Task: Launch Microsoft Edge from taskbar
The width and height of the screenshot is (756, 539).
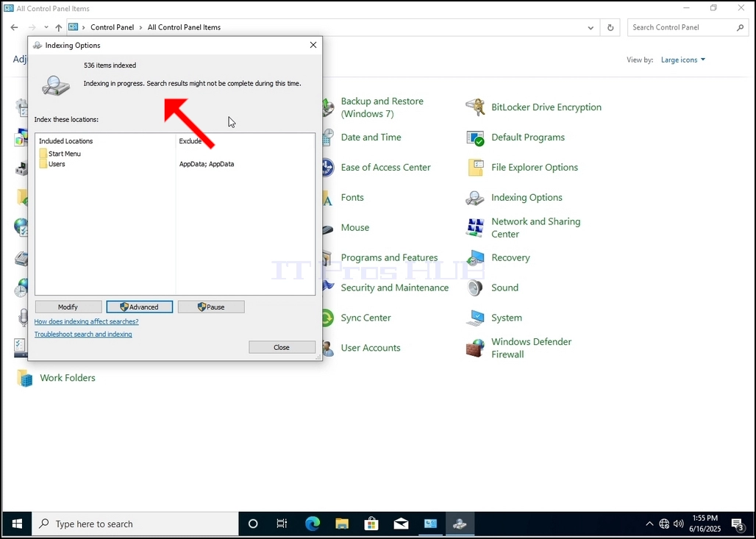Action: click(x=313, y=524)
